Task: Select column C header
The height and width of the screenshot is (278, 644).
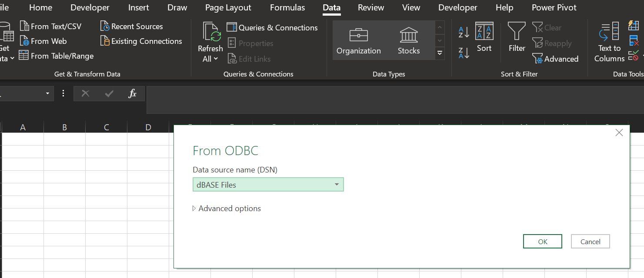Action: click(x=107, y=127)
